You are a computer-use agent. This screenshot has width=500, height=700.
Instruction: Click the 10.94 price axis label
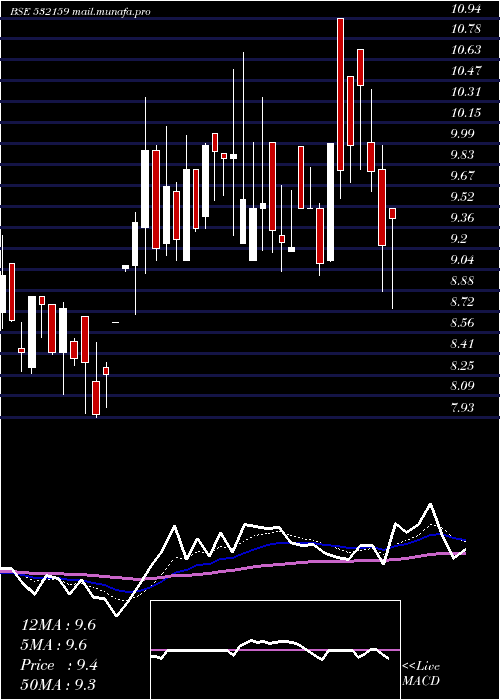pos(466,8)
